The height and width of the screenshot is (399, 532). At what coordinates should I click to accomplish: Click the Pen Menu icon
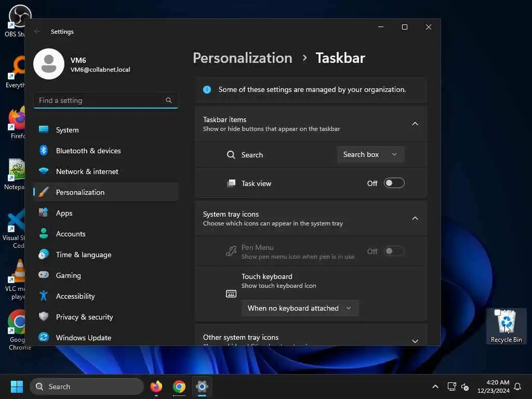231,251
